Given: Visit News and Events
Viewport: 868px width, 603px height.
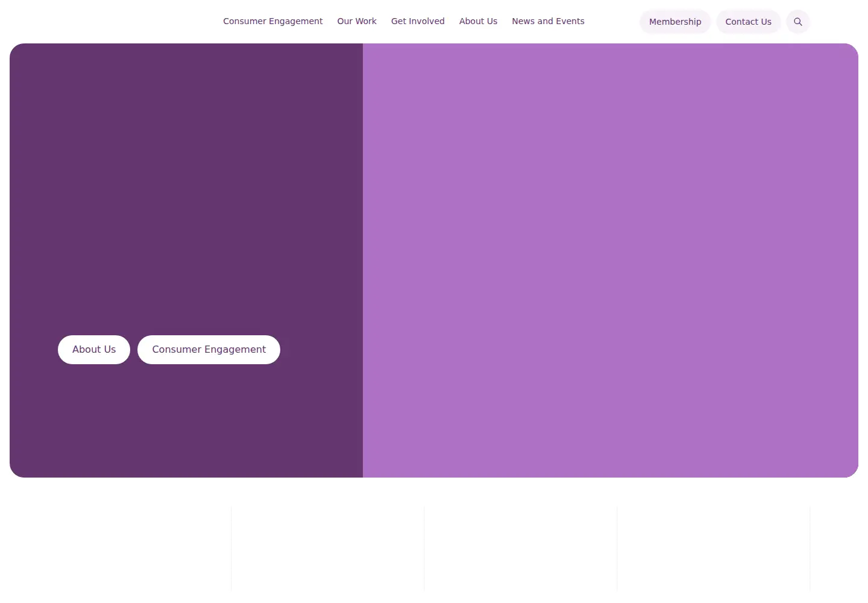Looking at the screenshot, I should click(x=548, y=21).
